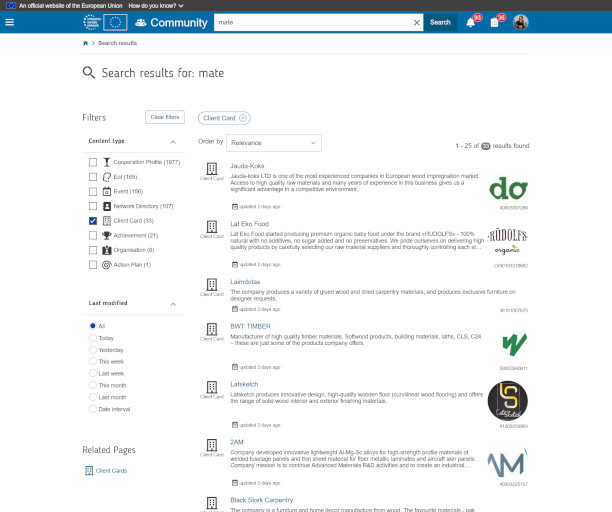Click the European Commission flag logo
The width and height of the screenshot is (612, 512).
coord(115,22)
